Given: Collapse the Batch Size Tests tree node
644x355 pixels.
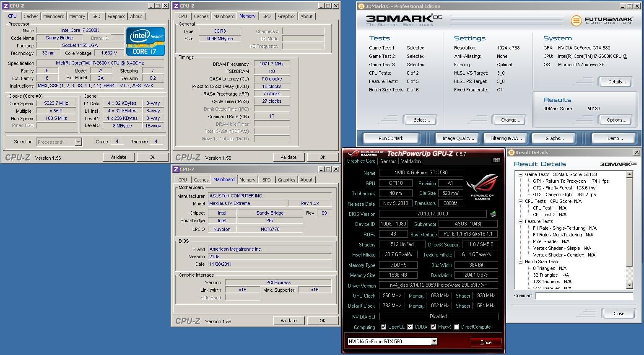Looking at the screenshot, I should pyautogui.click(x=520, y=262).
